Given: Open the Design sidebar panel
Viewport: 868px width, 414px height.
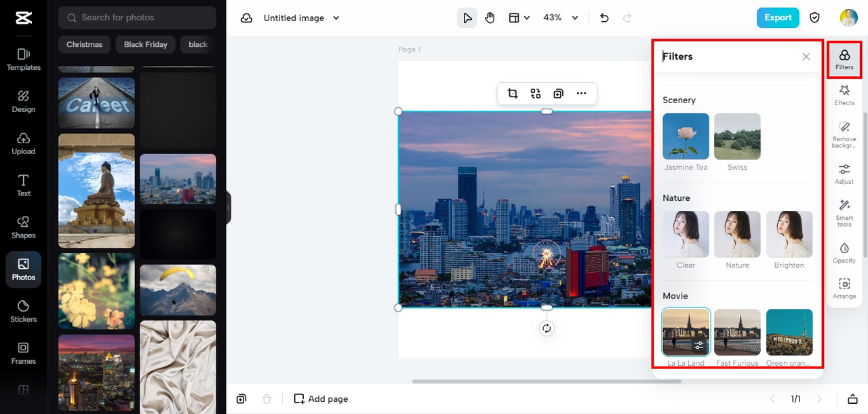Looking at the screenshot, I should click(x=24, y=101).
